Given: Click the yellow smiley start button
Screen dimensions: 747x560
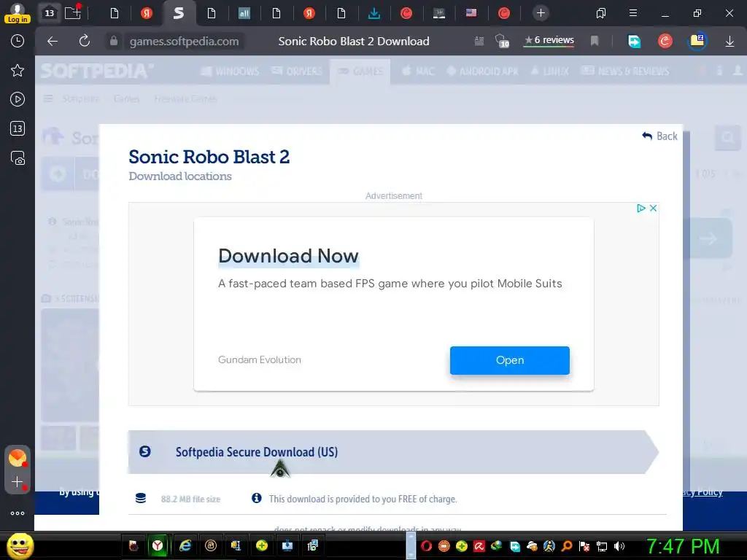Looking at the screenshot, I should (20, 545).
